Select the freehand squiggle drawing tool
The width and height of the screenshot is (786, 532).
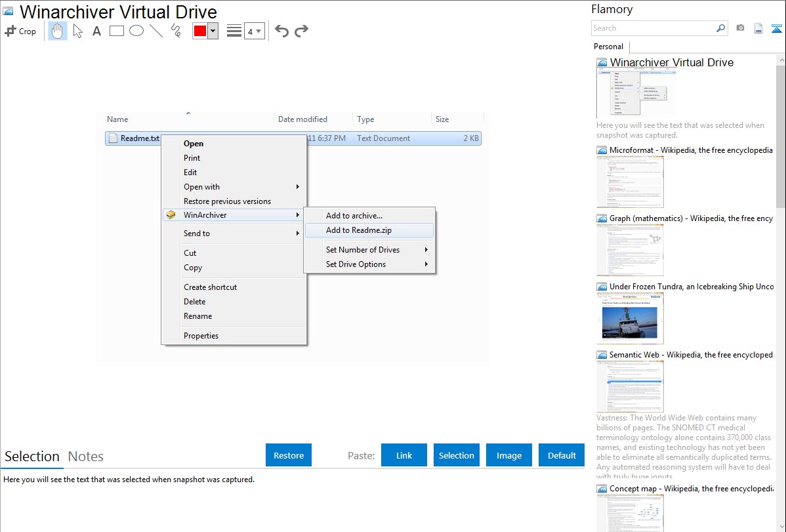[x=176, y=31]
